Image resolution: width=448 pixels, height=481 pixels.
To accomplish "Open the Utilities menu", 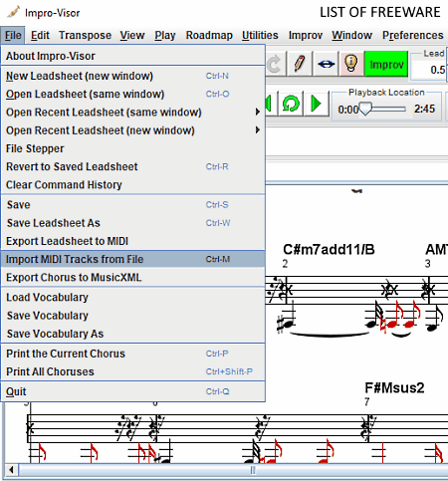I will (x=260, y=35).
